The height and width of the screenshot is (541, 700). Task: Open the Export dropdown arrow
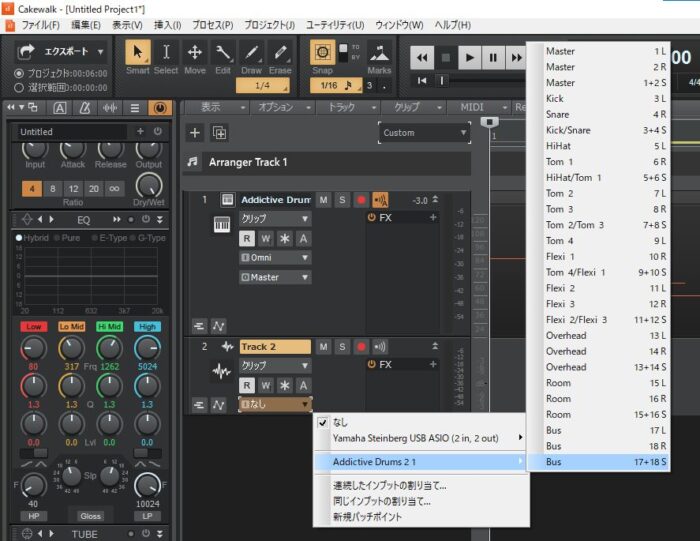pyautogui.click(x=101, y=52)
